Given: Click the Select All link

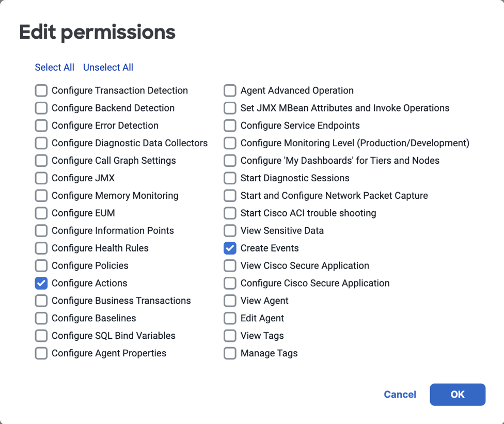Looking at the screenshot, I should [x=54, y=68].
